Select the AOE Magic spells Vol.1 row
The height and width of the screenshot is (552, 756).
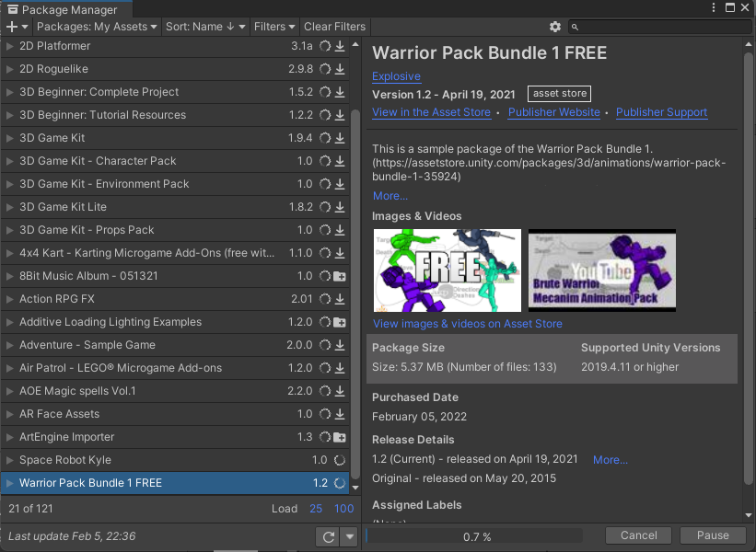[175, 391]
